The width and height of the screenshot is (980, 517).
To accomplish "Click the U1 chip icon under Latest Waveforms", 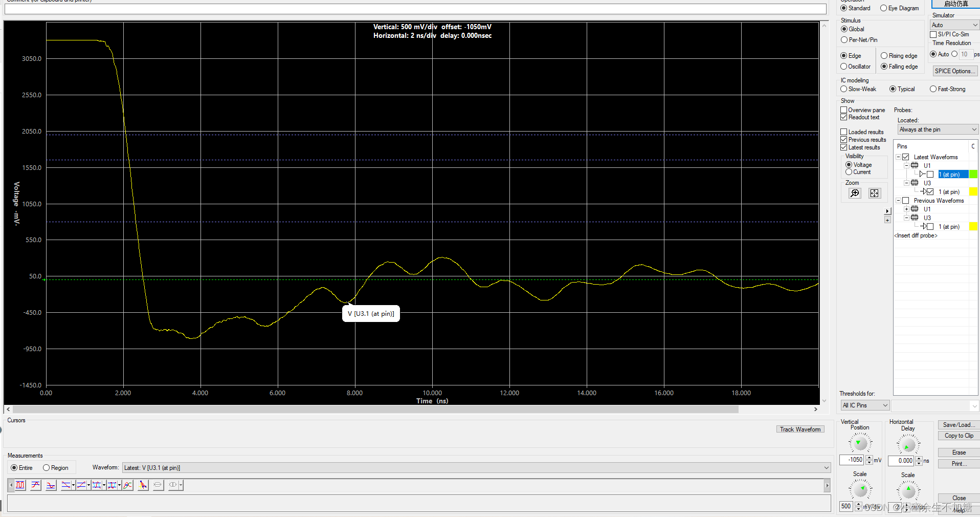I will tap(915, 165).
